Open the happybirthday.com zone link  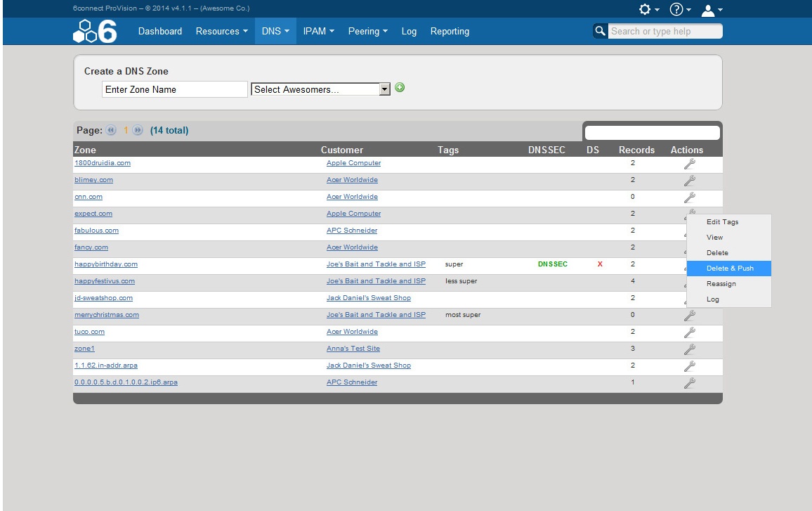106,264
